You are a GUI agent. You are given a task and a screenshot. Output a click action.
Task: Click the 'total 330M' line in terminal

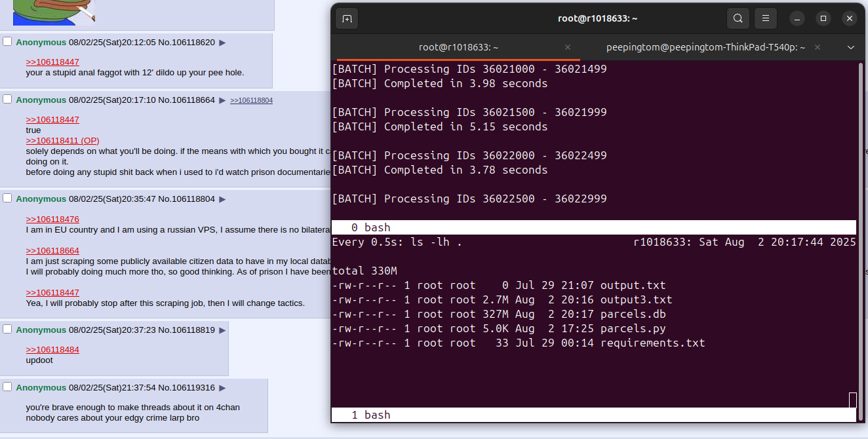[365, 271]
